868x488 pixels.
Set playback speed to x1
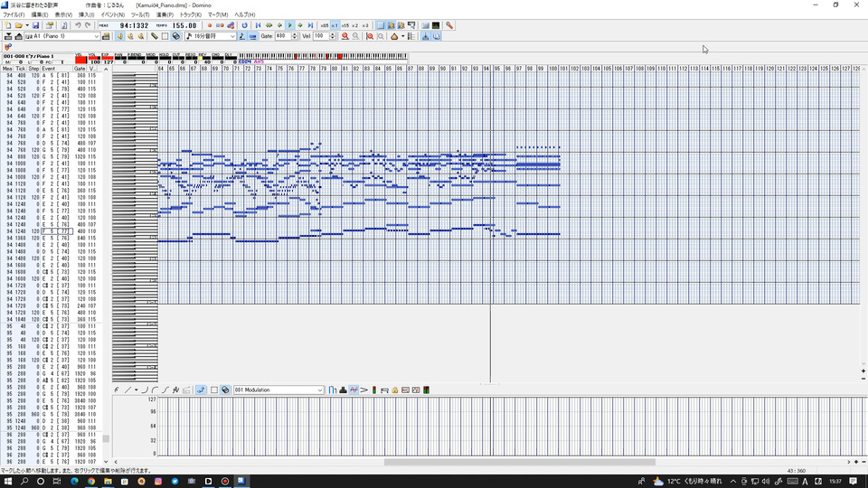click(335, 25)
